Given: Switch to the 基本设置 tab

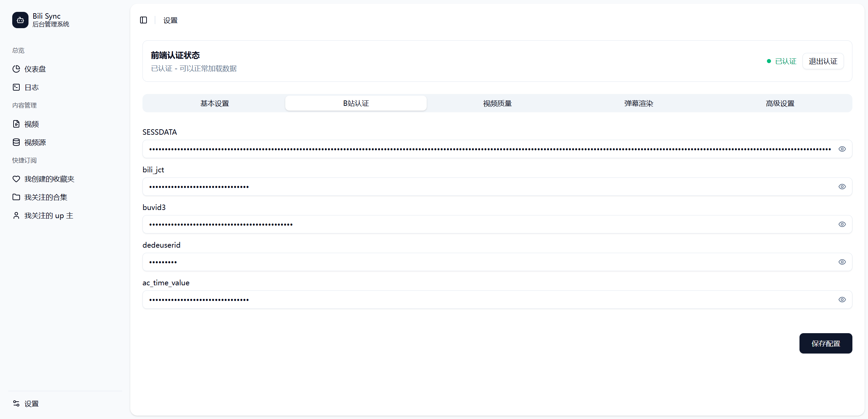Looking at the screenshot, I should click(x=214, y=103).
